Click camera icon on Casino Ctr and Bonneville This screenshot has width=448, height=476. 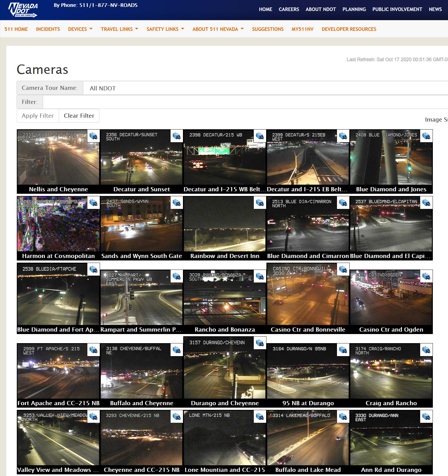[343, 269]
